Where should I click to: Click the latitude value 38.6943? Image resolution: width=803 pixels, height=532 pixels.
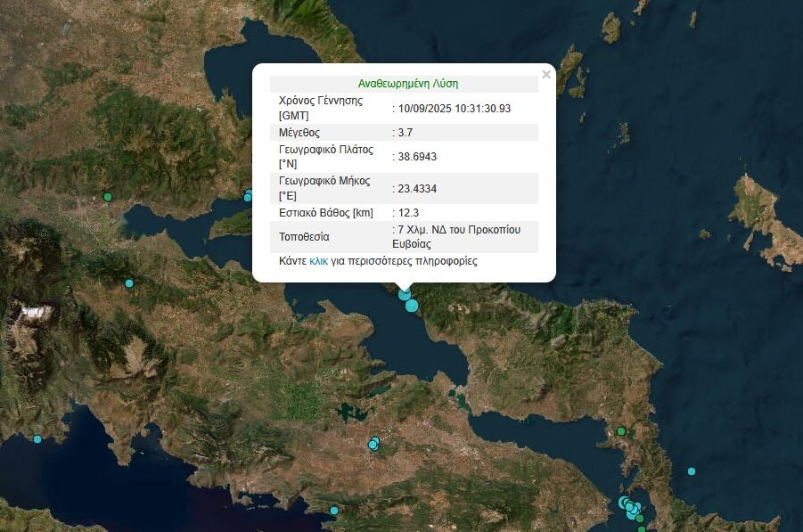pos(417,157)
